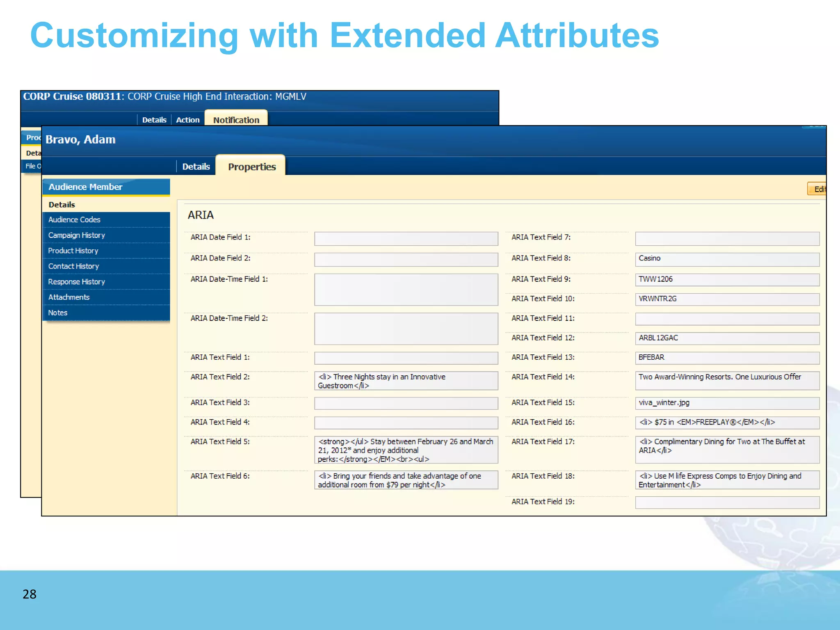
Task: Click ARIA Date Field 2 input
Action: [406, 260]
